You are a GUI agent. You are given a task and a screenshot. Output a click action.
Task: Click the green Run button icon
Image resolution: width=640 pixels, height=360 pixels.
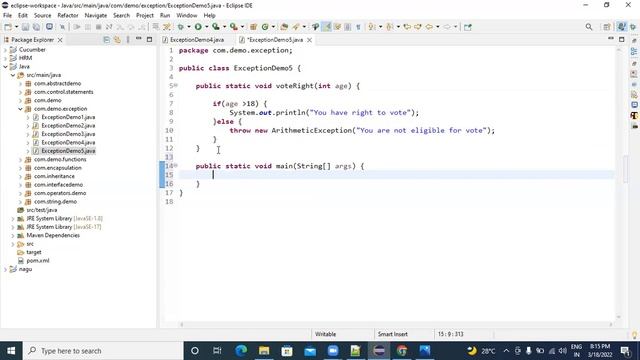[198, 27]
